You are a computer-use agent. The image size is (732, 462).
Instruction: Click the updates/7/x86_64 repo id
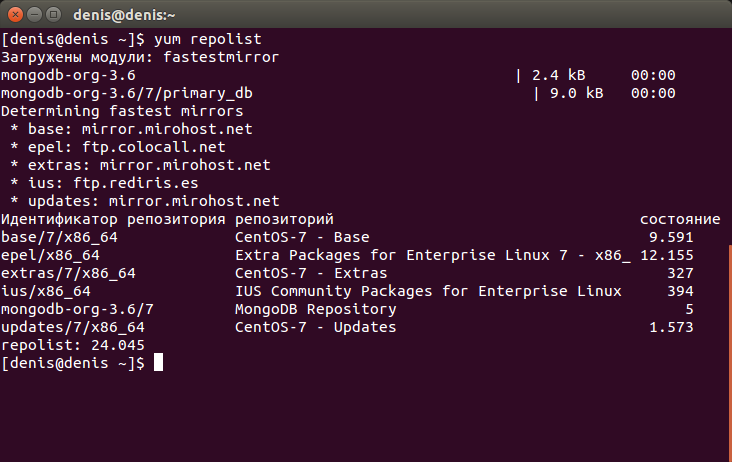pos(73,327)
